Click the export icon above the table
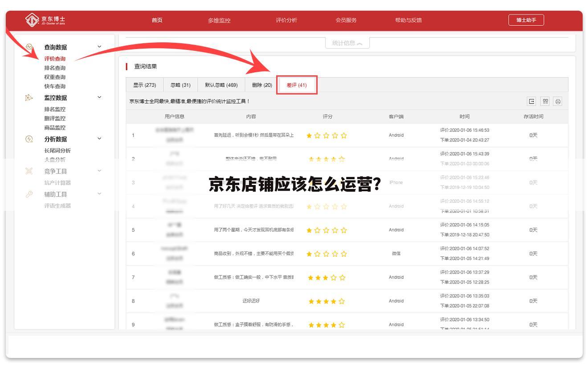588x370 pixels. pyautogui.click(x=531, y=101)
